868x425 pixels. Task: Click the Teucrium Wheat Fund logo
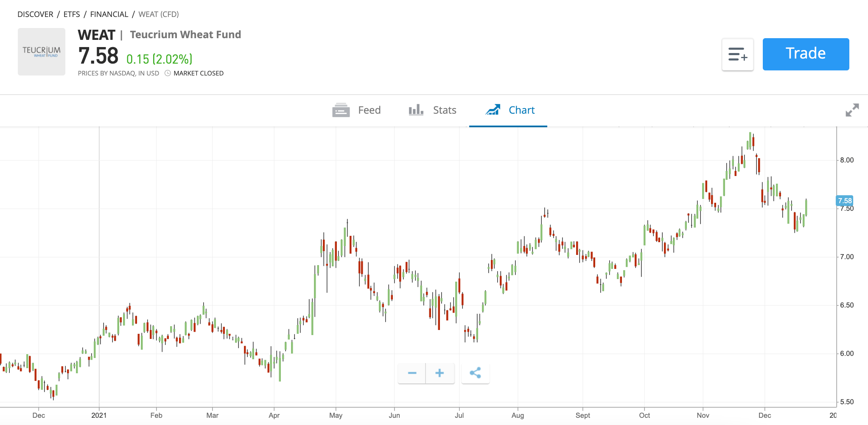(x=42, y=52)
